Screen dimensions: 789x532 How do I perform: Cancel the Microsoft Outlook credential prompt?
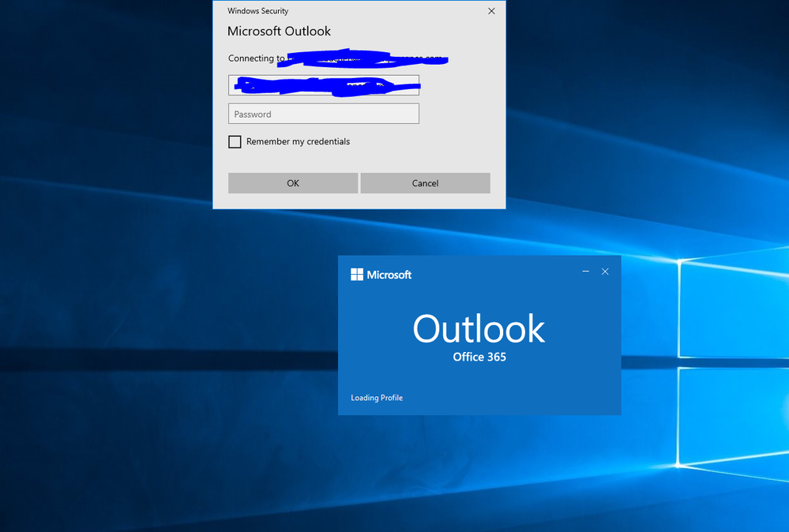tap(425, 183)
